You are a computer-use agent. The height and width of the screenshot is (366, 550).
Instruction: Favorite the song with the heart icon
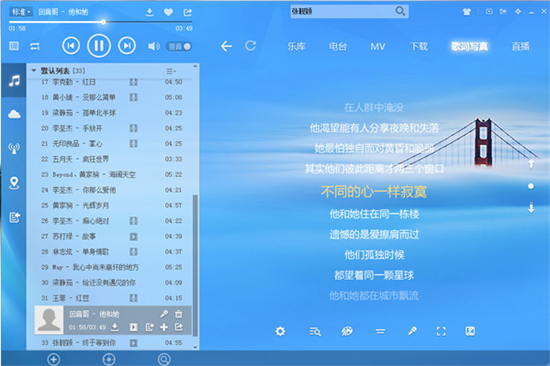click(168, 12)
